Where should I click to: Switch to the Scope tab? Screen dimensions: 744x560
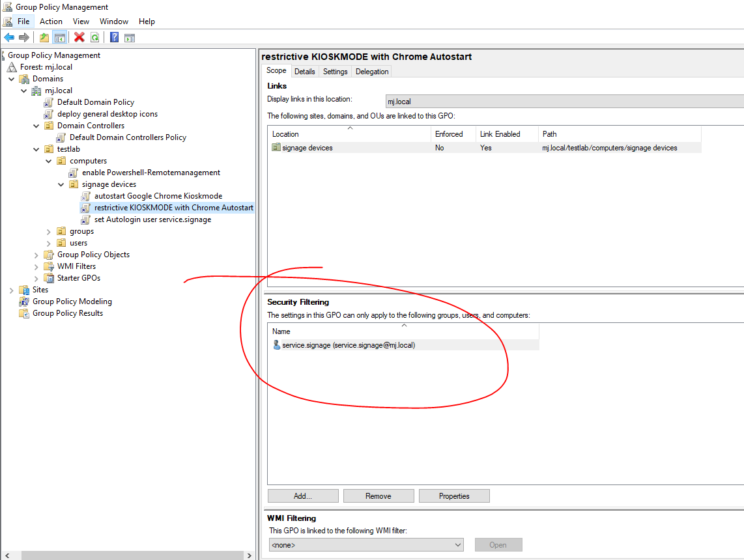pyautogui.click(x=276, y=71)
